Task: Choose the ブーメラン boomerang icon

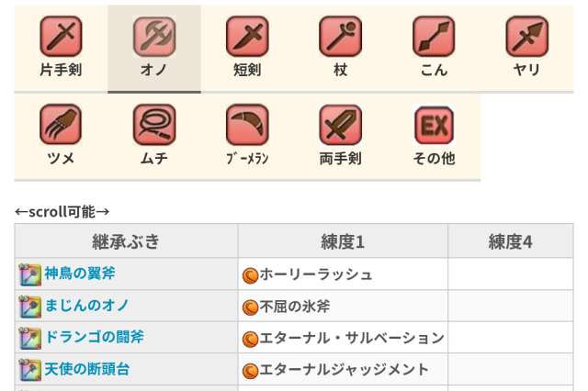Action: click(247, 124)
